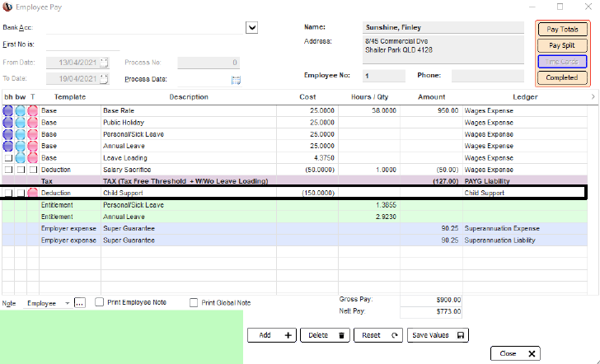Screen dimensions: 600x364
Task: Tick the T checkbox on Salary Sacrifice row
Action: coord(33,170)
